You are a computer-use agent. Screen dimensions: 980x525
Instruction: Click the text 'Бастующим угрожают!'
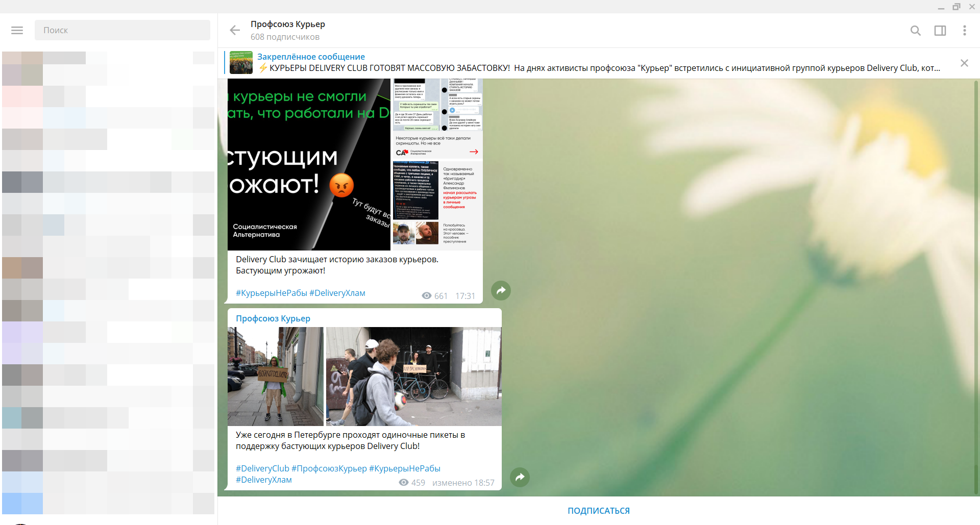[x=281, y=270]
